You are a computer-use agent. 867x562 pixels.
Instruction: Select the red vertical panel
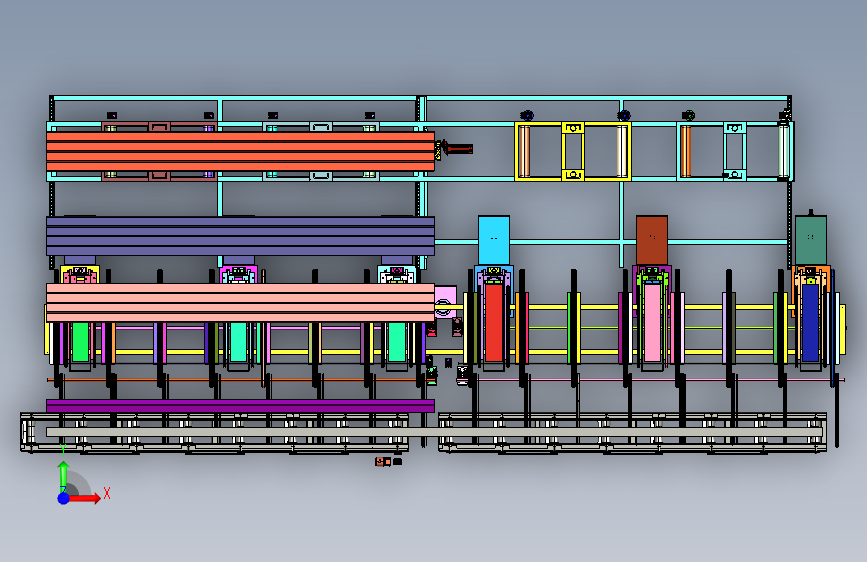tap(494, 323)
